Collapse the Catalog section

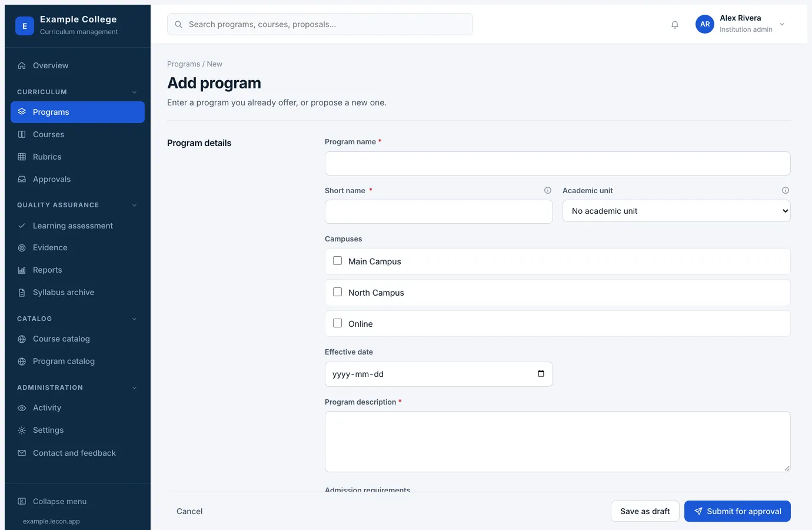(134, 319)
